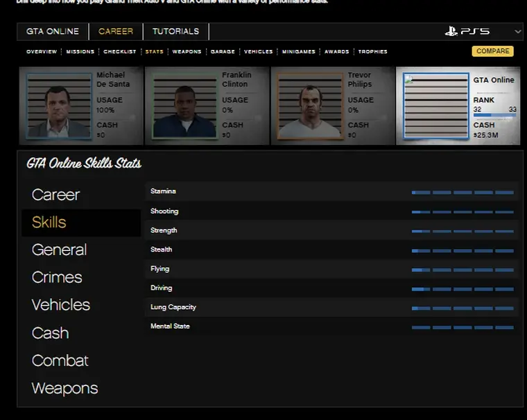527x420 pixels.
Task: Click the Mental State label
Action: tap(170, 326)
